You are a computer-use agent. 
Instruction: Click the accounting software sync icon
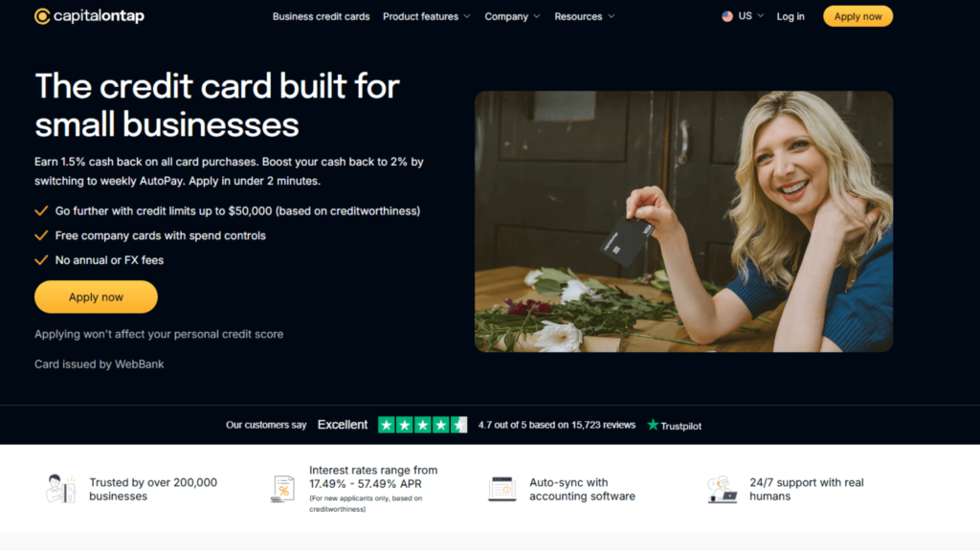coord(501,489)
